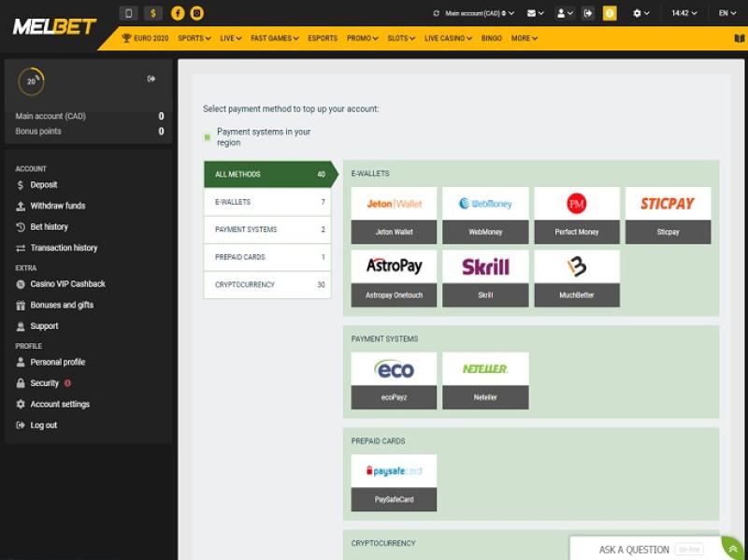The image size is (748, 560).
Task: Click the Ask a Question chat button
Action: click(638, 549)
